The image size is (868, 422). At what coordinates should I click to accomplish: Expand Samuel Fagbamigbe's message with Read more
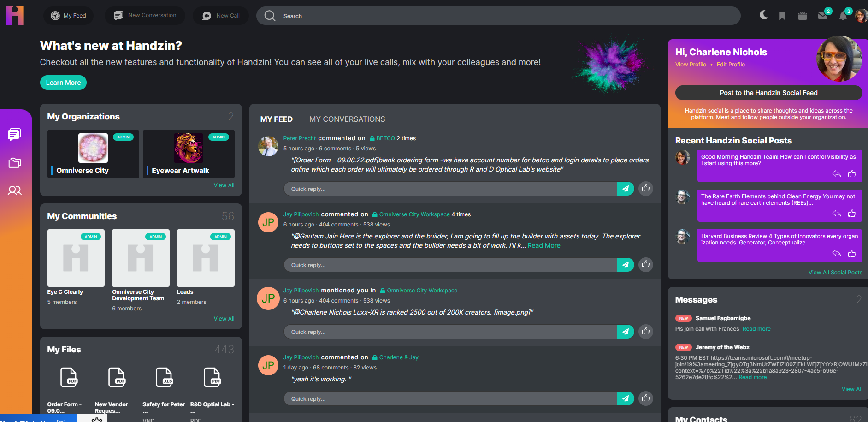pos(756,329)
